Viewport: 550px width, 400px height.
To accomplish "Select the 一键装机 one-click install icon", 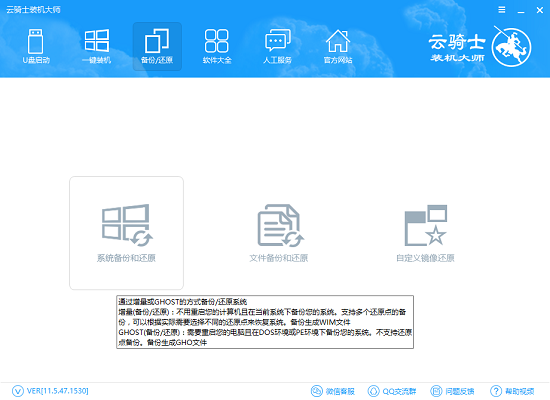I will 96,46.
